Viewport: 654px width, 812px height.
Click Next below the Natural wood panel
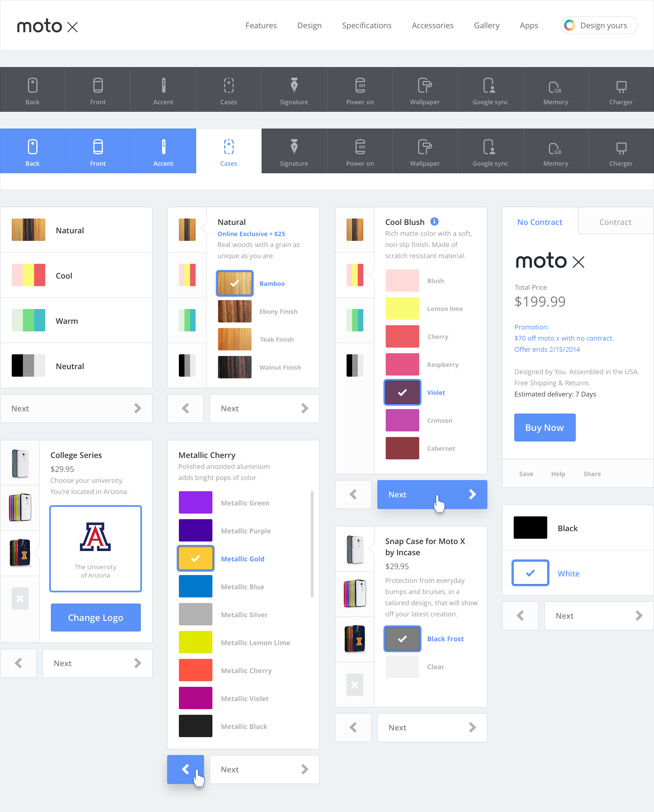point(264,409)
